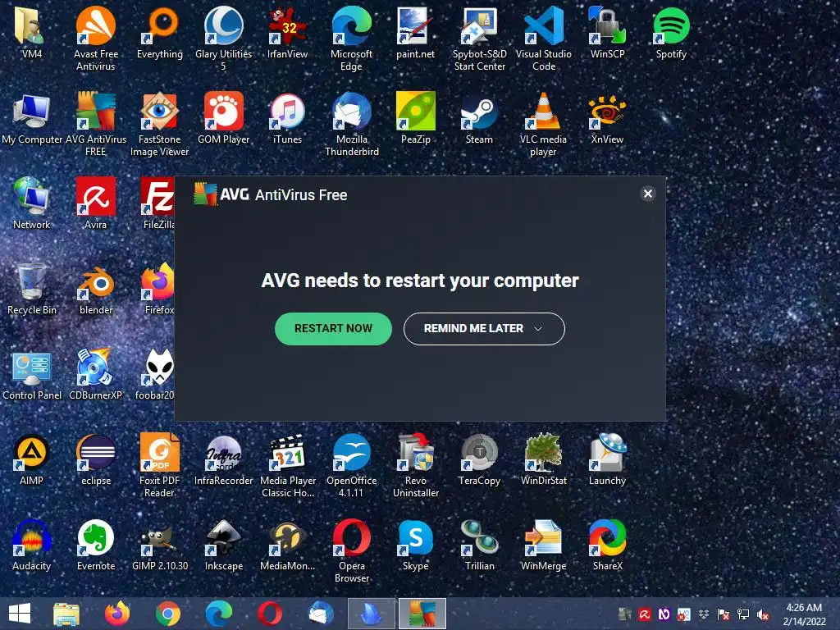Click the Avira tray icon
The height and width of the screenshot is (630, 840).
(645, 614)
